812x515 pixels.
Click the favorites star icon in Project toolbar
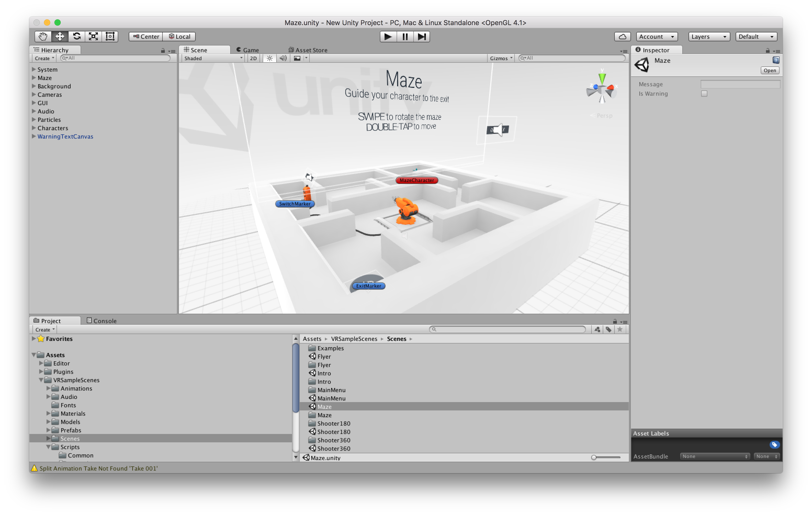point(619,329)
